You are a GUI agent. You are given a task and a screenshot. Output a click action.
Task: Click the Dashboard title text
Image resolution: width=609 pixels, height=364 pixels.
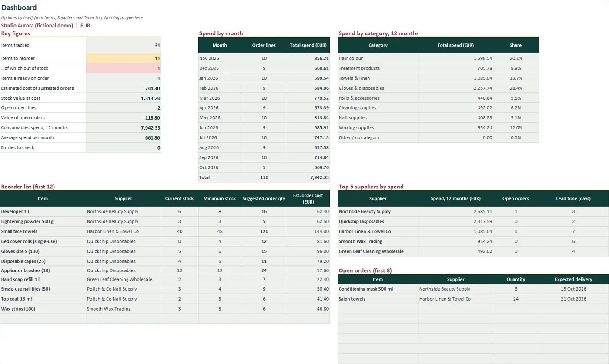(x=19, y=7)
